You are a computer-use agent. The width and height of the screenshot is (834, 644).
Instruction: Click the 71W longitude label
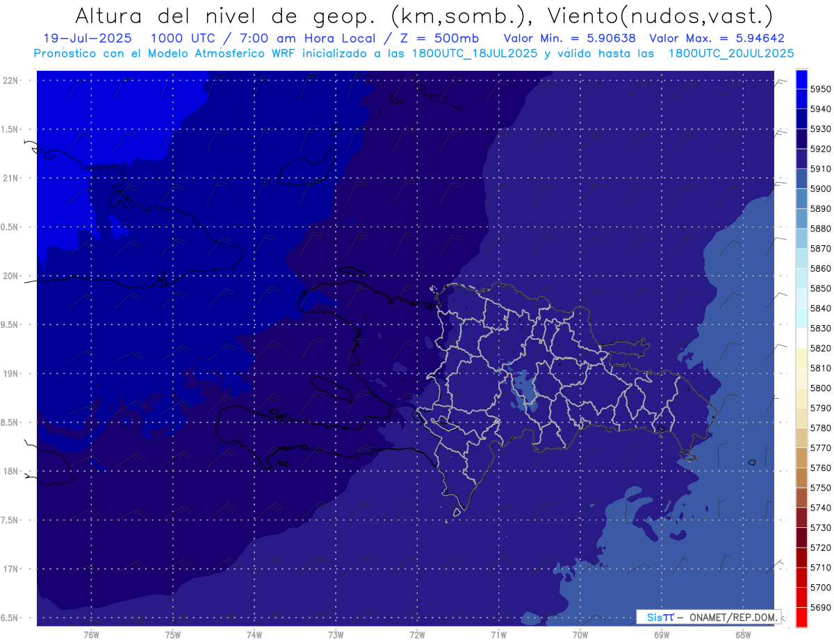click(498, 635)
